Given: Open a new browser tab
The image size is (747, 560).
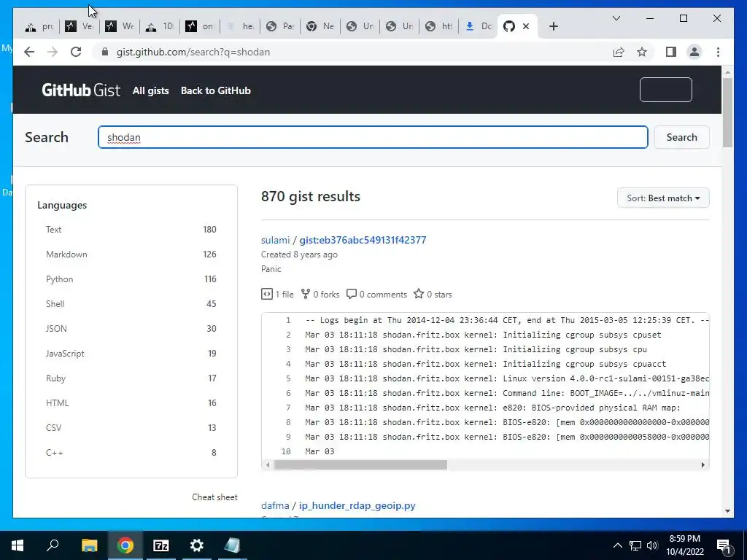Looking at the screenshot, I should (x=553, y=26).
